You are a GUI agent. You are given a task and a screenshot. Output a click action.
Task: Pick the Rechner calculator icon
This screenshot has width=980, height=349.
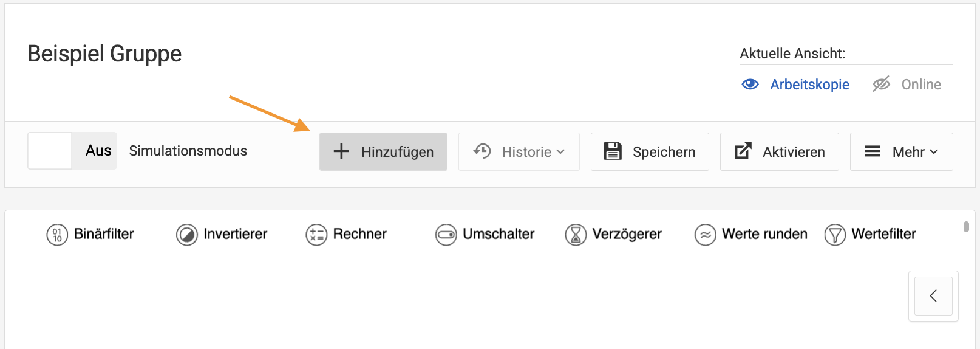(316, 235)
